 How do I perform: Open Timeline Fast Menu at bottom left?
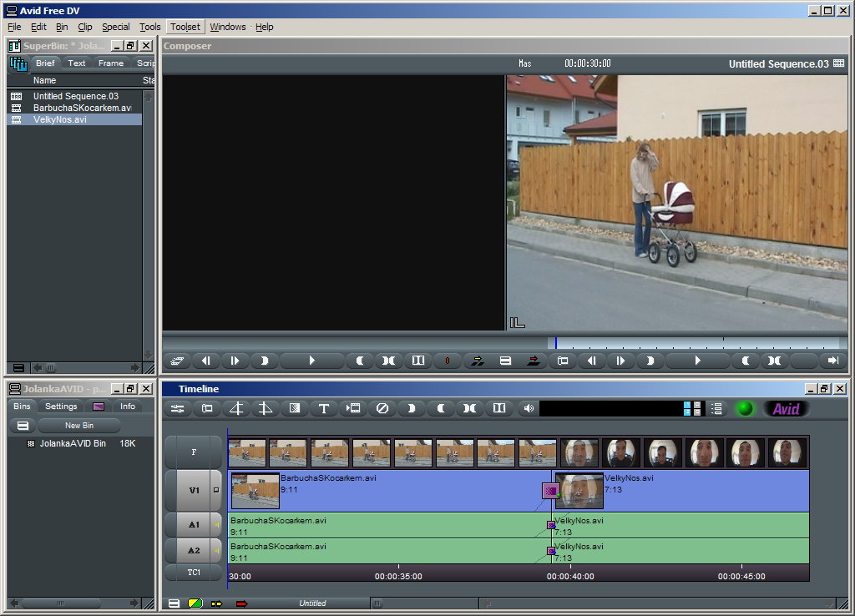(x=174, y=603)
